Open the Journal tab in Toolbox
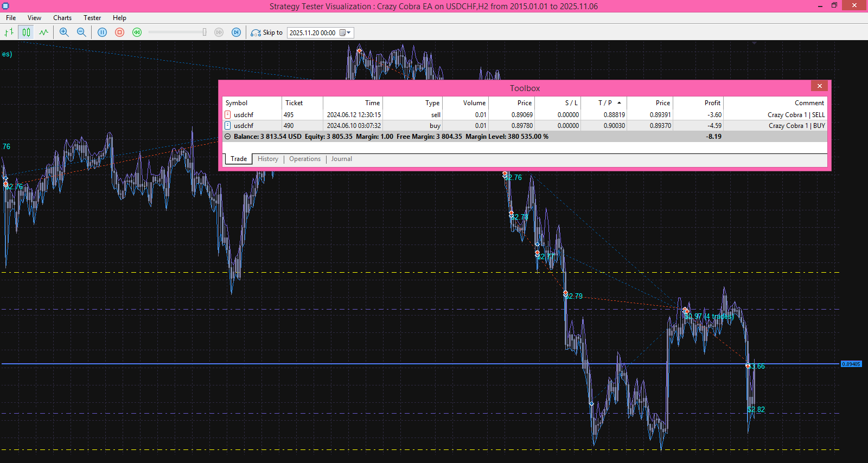The image size is (868, 463). 341,159
